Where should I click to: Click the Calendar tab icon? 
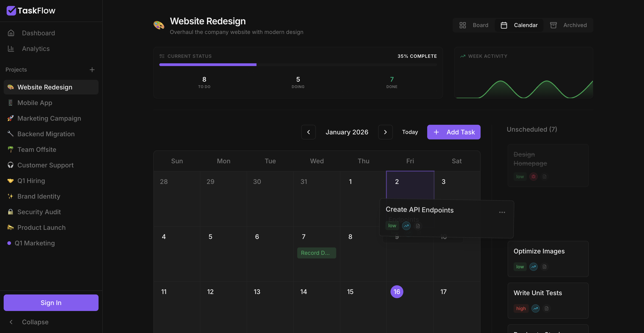coord(504,25)
